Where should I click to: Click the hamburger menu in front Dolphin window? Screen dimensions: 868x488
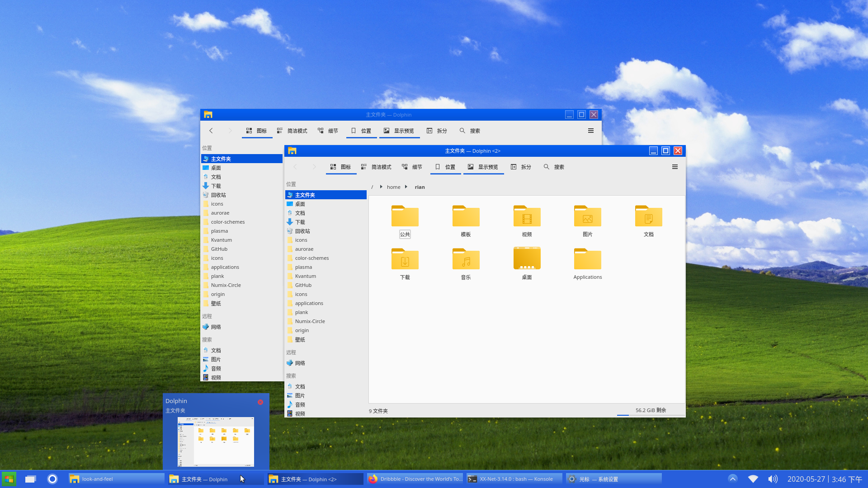point(675,167)
